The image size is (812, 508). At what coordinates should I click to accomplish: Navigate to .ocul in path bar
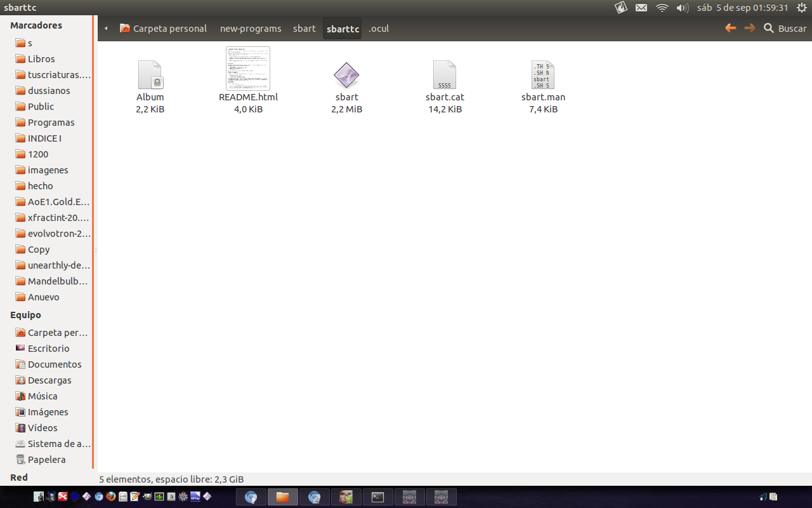379,28
